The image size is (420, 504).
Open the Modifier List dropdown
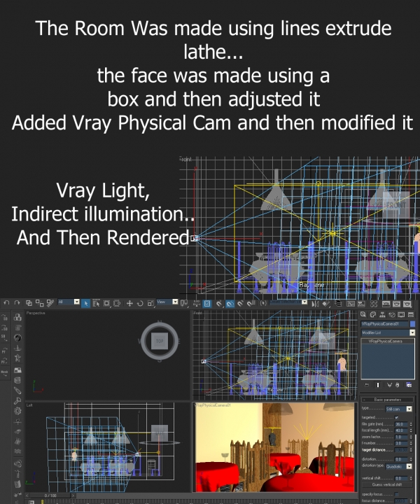pyautogui.click(x=388, y=332)
